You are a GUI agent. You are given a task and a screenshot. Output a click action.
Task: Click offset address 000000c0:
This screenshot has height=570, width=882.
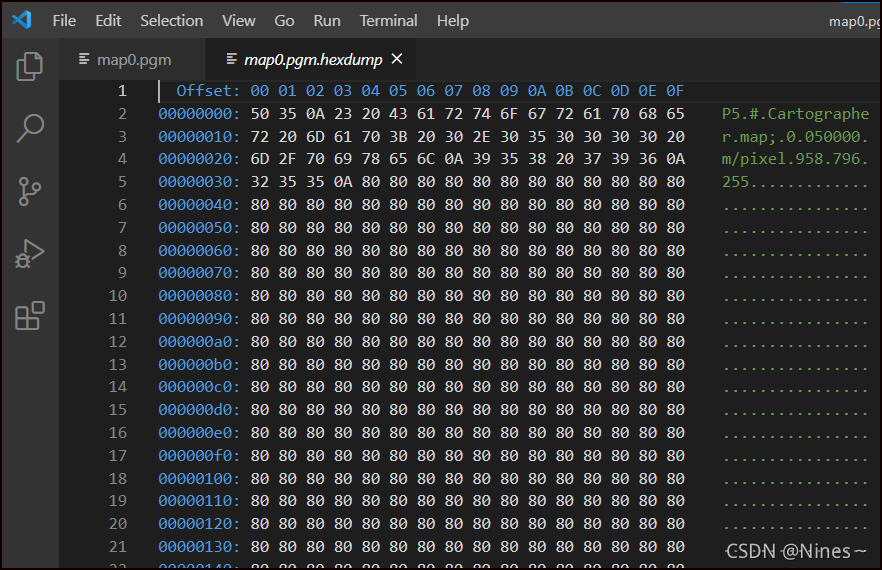199,387
